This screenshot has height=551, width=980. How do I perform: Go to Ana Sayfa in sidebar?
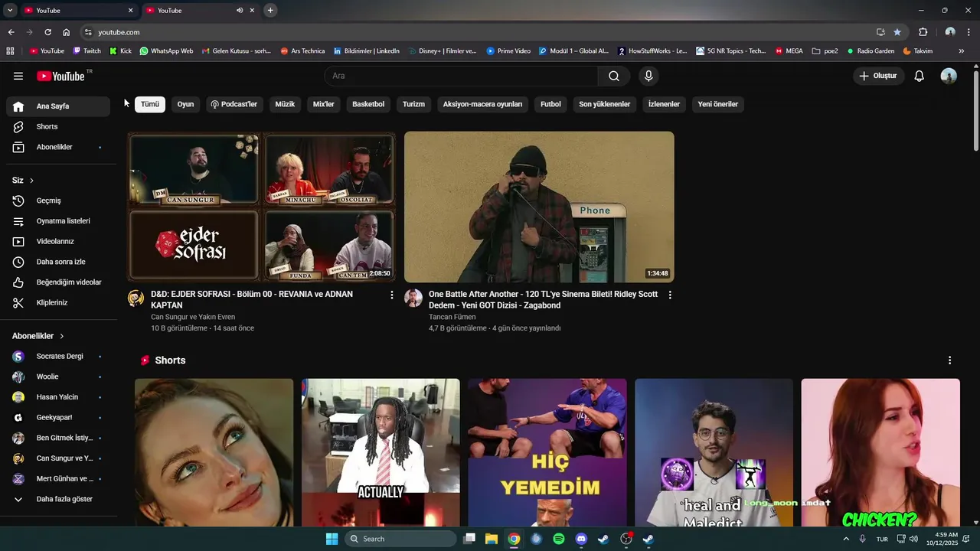point(58,106)
